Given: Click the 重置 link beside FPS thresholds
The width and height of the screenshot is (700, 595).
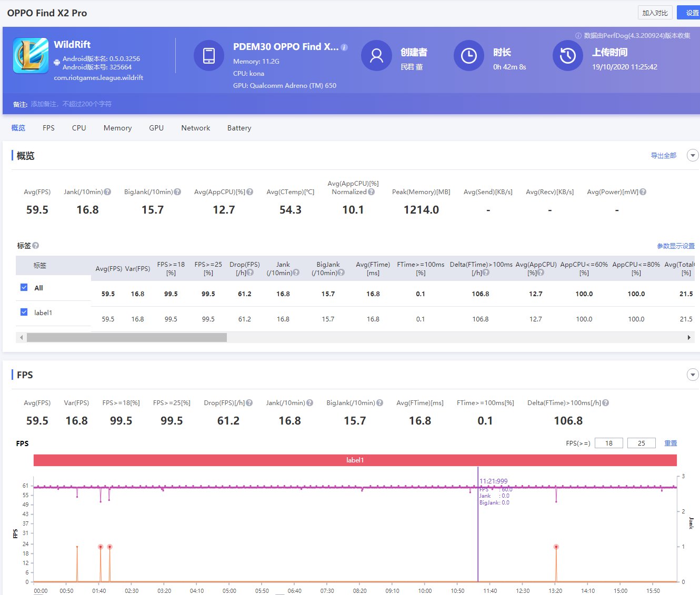Looking at the screenshot, I should (x=671, y=443).
